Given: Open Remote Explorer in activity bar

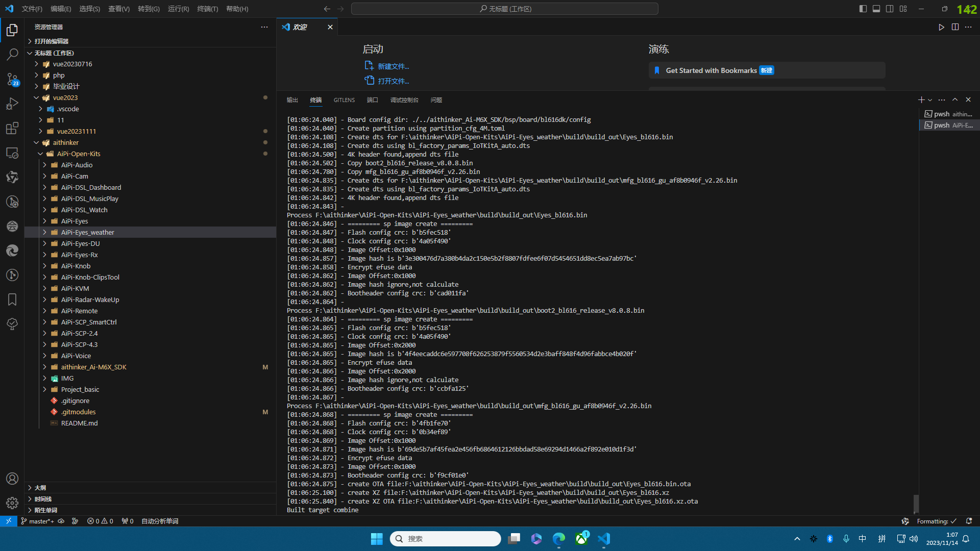Looking at the screenshot, I should [x=12, y=153].
